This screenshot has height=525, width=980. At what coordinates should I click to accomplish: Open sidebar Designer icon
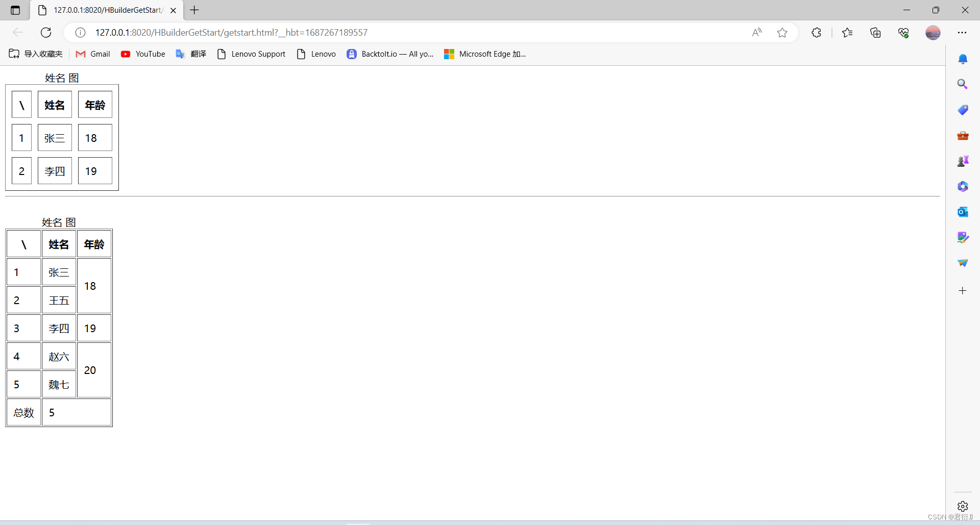963,237
